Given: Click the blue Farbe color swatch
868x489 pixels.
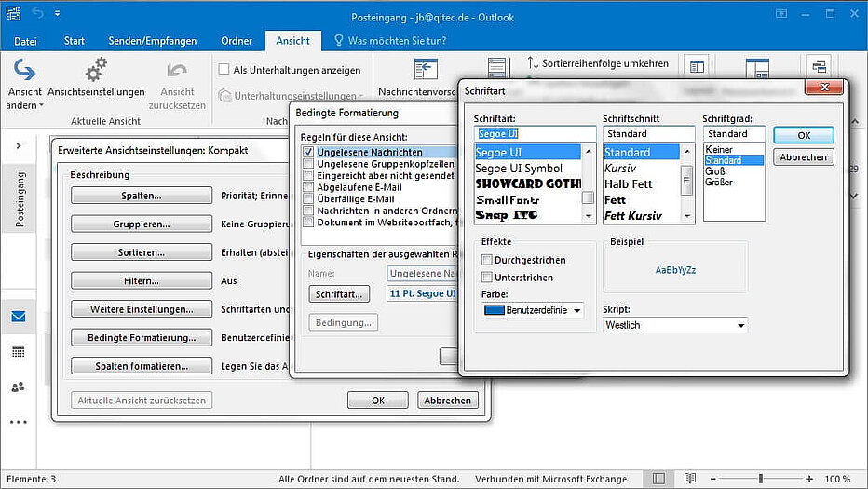Looking at the screenshot, I should click(494, 310).
